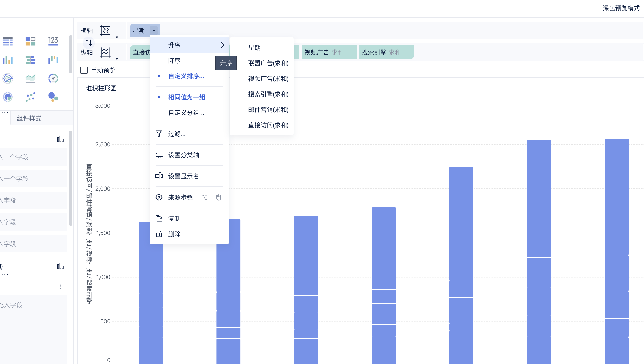Click the 删除 trash icon
644x364 pixels.
coord(159,234)
